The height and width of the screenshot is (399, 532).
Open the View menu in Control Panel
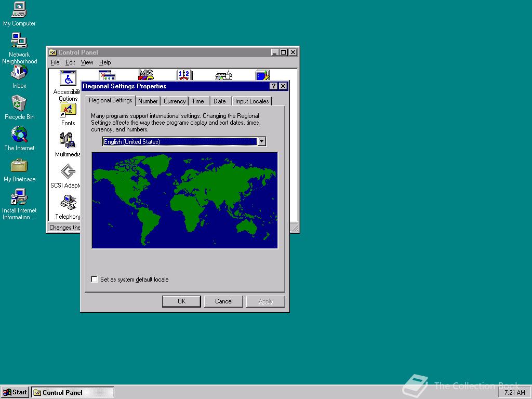click(87, 62)
